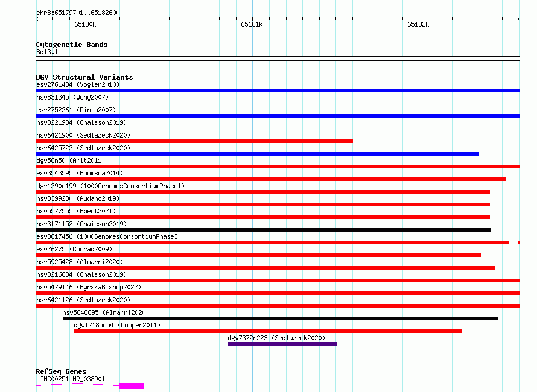Select the blue bar below the esv2752261 label

coord(278,116)
